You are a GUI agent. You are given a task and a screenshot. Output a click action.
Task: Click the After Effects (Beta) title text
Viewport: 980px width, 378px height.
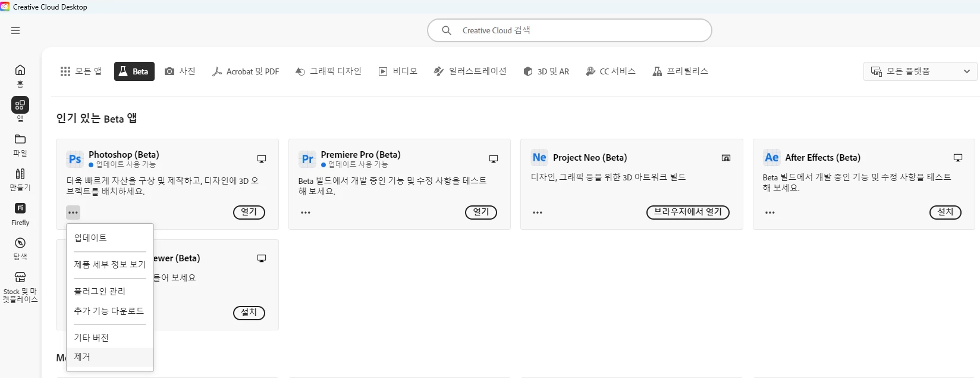point(822,158)
